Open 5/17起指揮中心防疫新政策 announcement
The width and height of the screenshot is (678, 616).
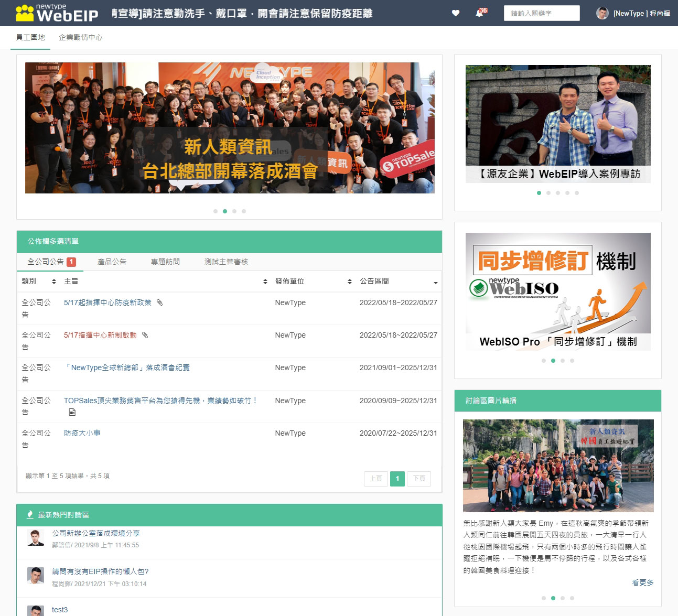pyautogui.click(x=107, y=302)
